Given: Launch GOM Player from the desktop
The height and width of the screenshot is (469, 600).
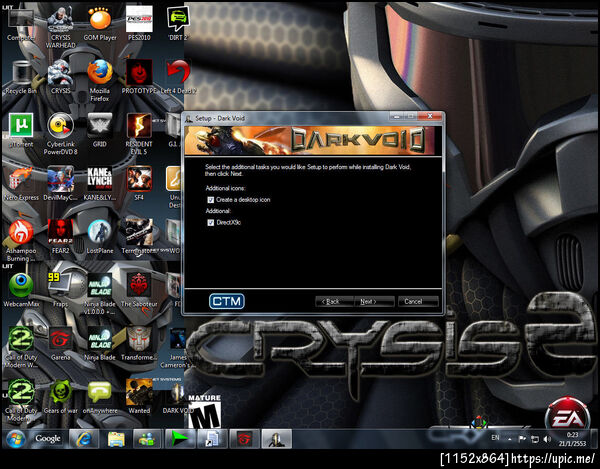Looking at the screenshot, I should [100, 24].
